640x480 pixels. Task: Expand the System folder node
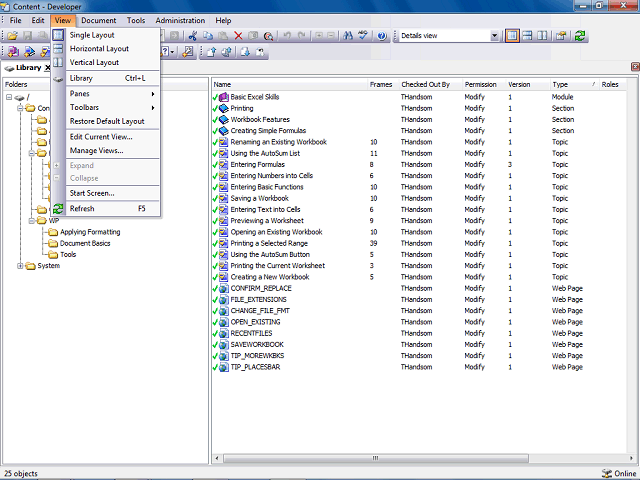[20, 266]
